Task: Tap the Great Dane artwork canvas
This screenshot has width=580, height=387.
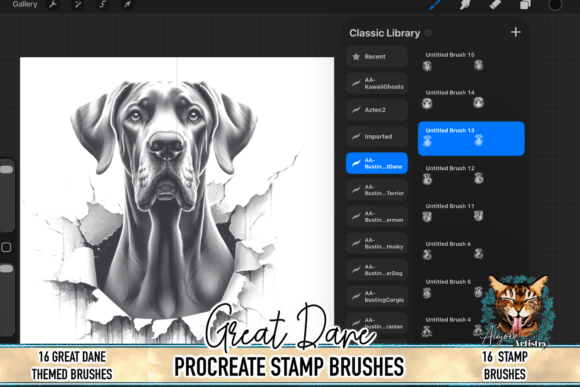Action: (177, 200)
